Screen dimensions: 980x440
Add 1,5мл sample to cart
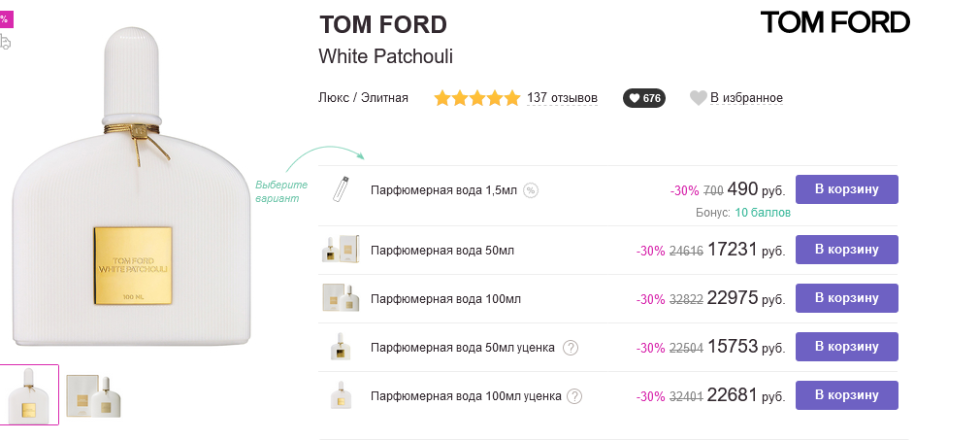point(846,189)
